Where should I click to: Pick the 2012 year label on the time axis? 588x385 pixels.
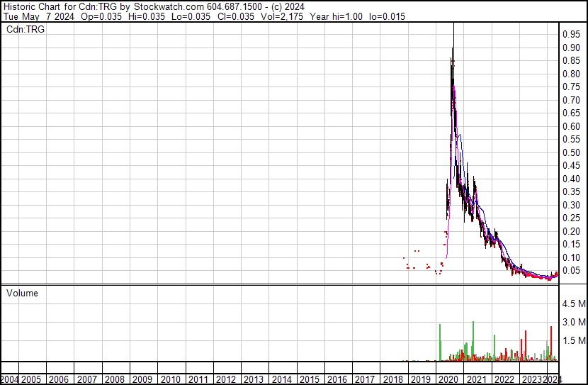[226, 379]
